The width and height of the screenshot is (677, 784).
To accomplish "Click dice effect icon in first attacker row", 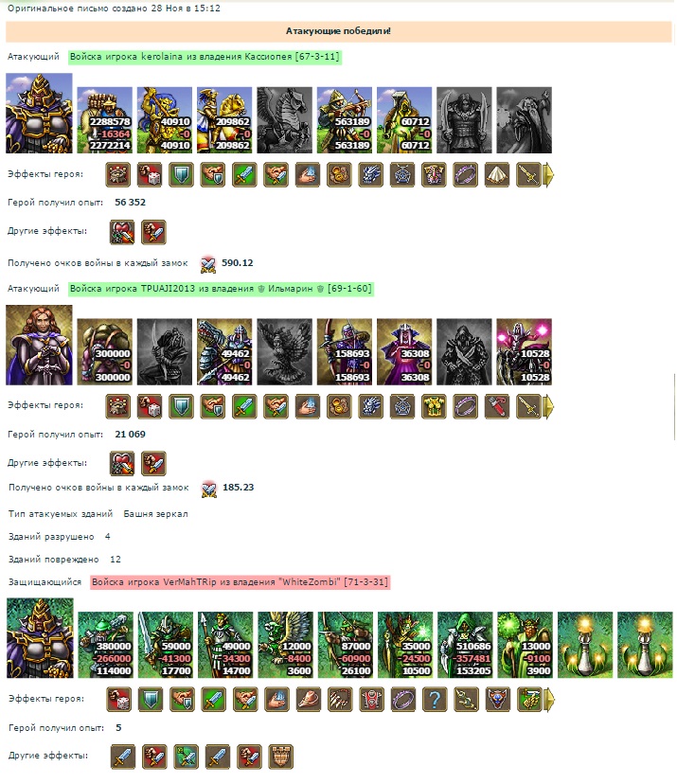I will (150, 175).
